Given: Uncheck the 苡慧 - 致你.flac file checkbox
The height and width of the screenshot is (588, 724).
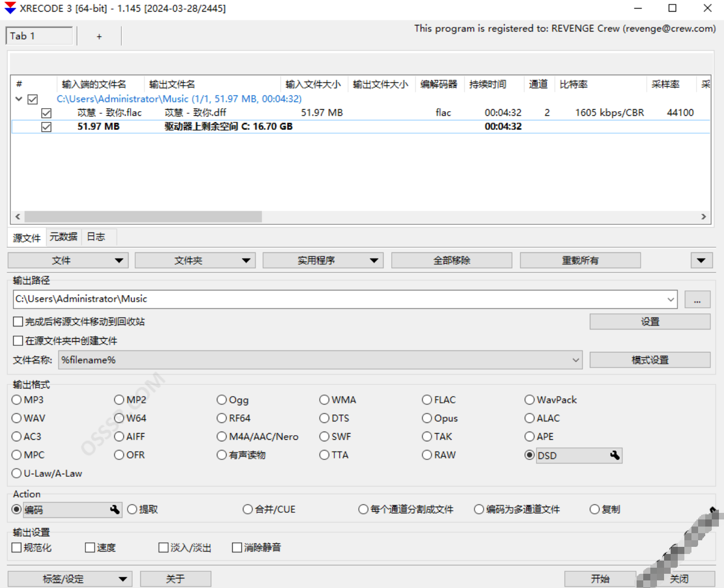Looking at the screenshot, I should tap(46, 113).
